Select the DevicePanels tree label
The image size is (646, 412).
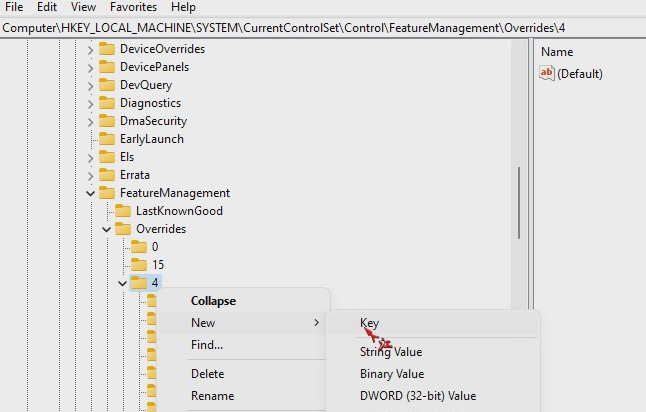[x=154, y=67]
